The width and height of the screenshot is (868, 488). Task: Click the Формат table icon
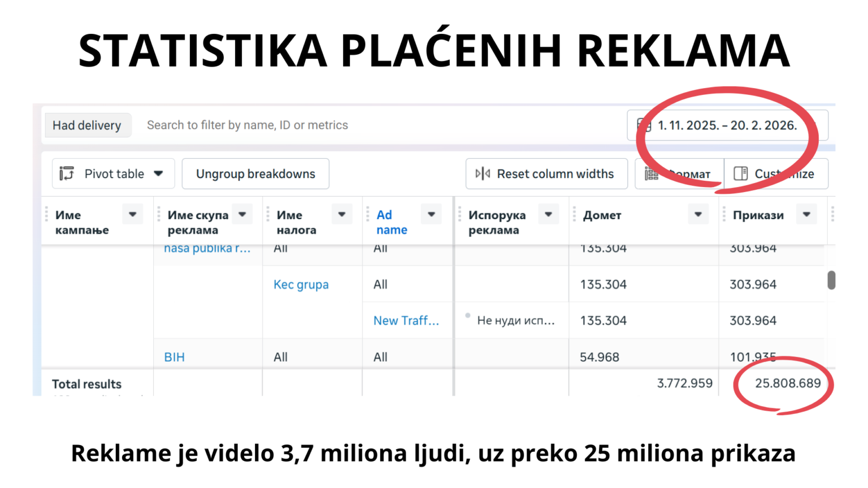[652, 174]
